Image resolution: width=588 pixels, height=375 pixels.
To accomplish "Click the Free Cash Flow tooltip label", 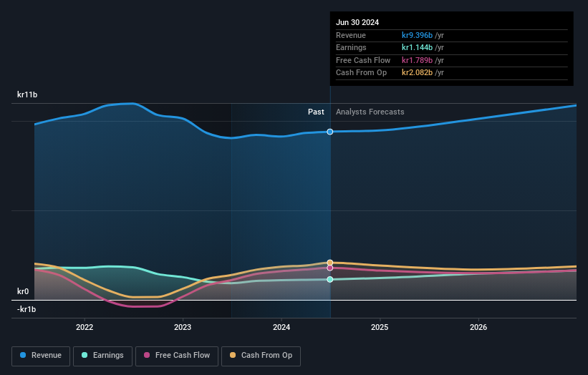I will point(363,60).
